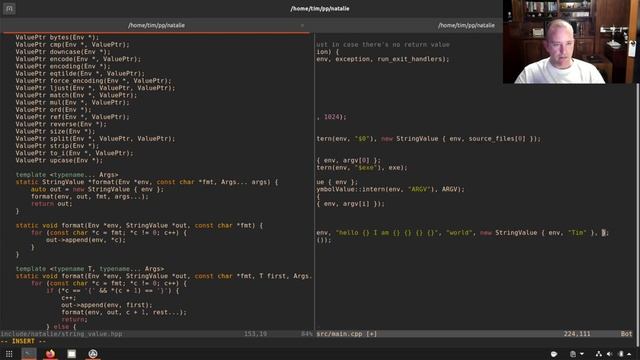Click the format(env, out, c + 1, rest...); line
Image resolution: width=640 pixels, height=360 pixels.
click(124, 312)
